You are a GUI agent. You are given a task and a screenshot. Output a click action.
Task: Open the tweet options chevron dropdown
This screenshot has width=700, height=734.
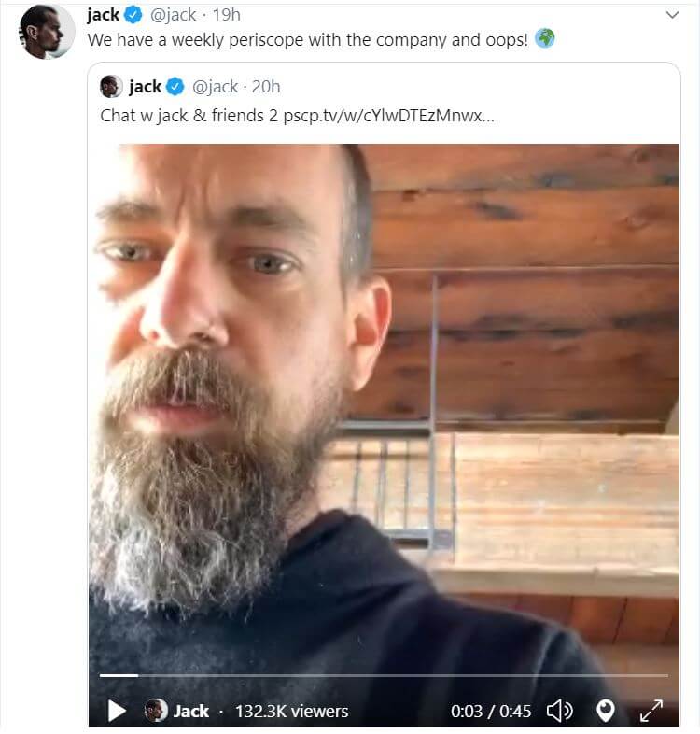[x=671, y=15]
